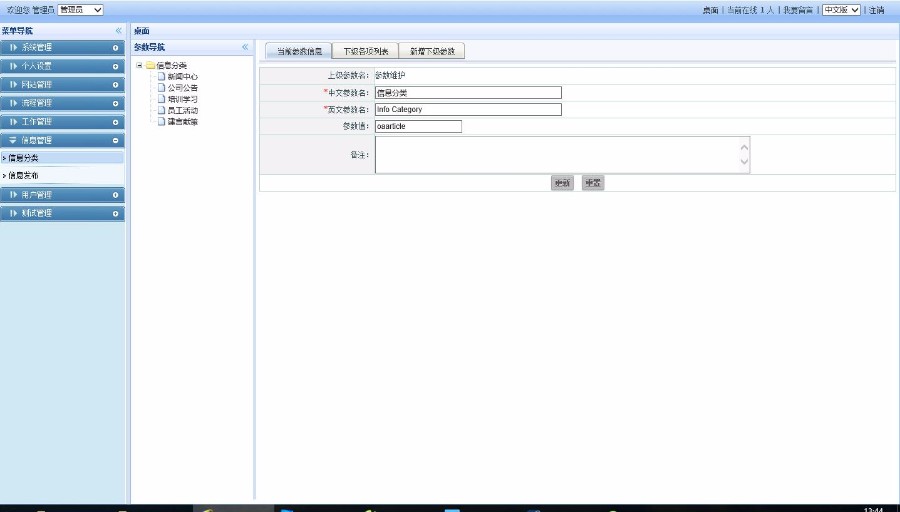Focus the 中文参数名 input field
The image size is (900, 512).
468,92
